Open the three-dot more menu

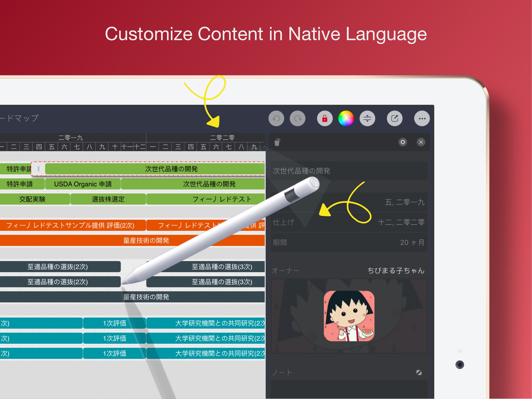[422, 118]
